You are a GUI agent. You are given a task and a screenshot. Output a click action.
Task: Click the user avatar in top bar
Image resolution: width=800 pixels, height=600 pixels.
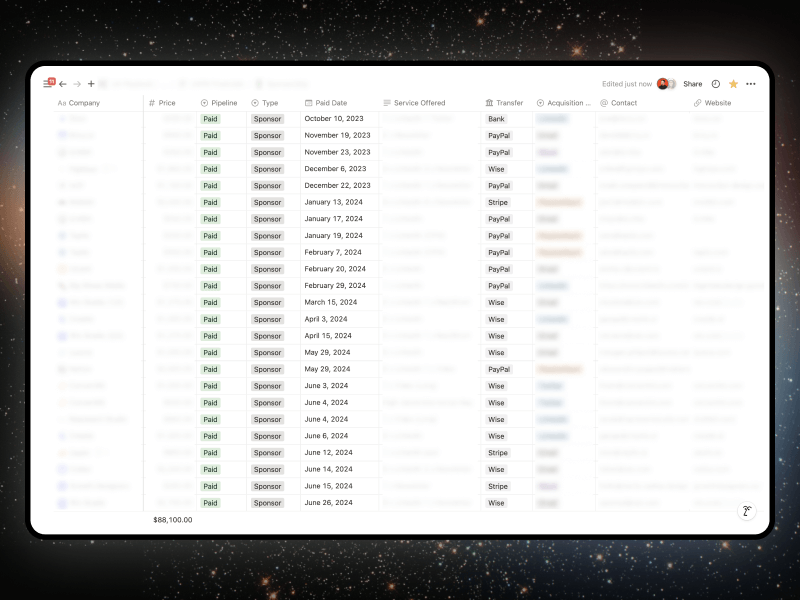pyautogui.click(x=663, y=84)
